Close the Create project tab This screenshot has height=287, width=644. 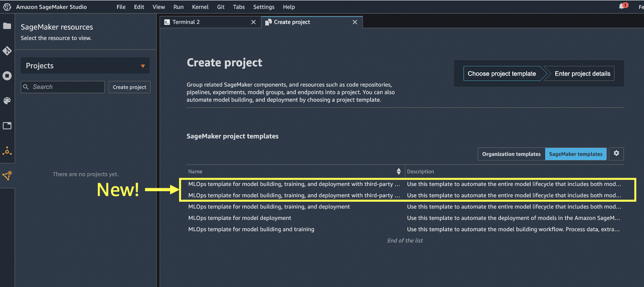(x=355, y=22)
